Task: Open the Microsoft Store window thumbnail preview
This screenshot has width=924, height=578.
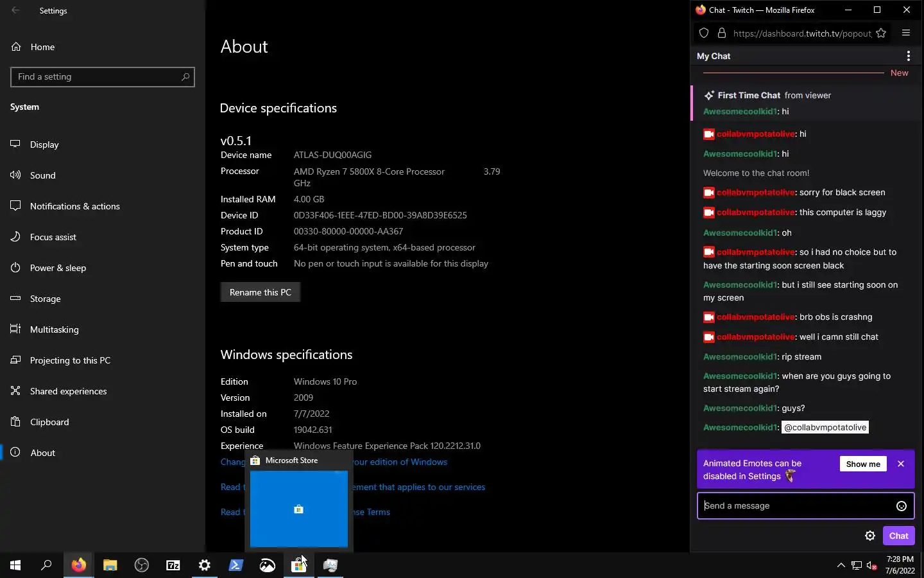Action: click(x=299, y=509)
